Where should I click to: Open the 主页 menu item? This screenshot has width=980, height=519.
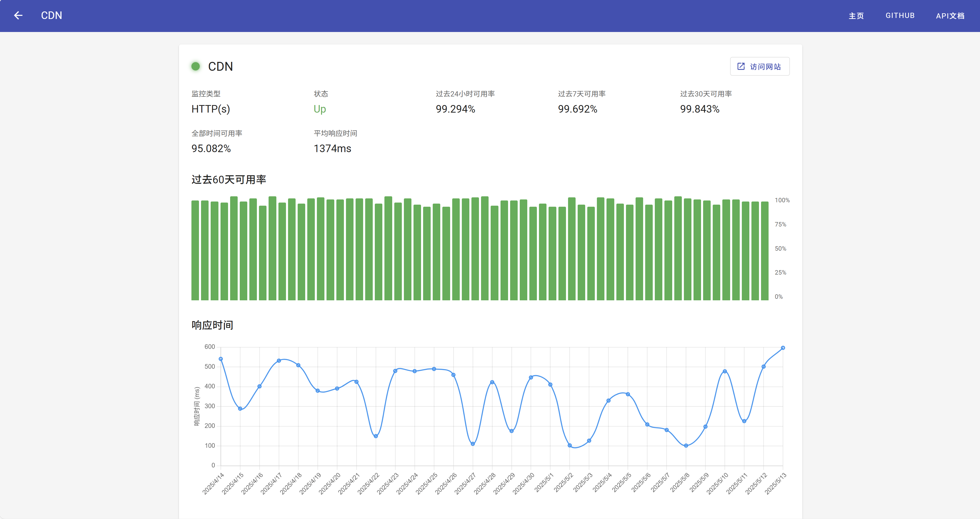click(x=856, y=16)
